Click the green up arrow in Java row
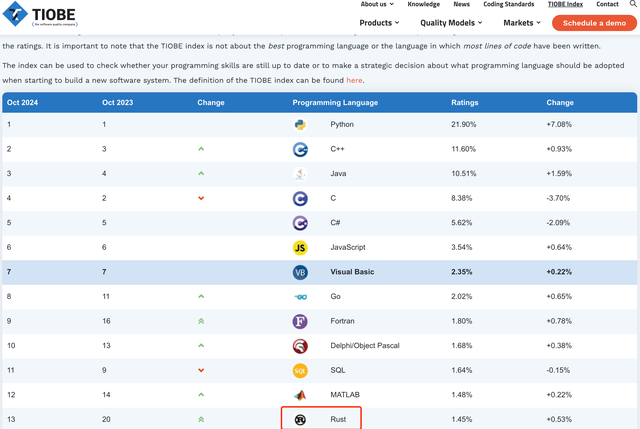Viewport: 640px width, 429px height. click(201, 173)
